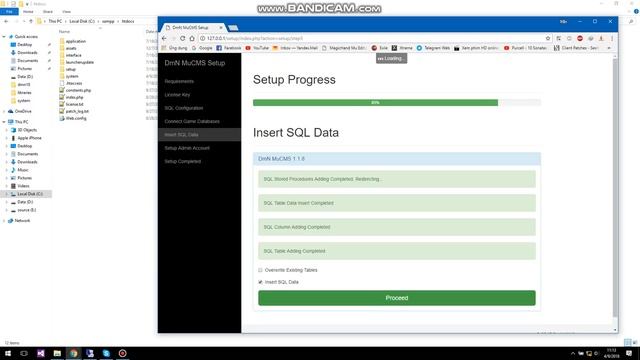Uncheck the Insert SQL Data checkbox
Image resolution: width=640 pixels, height=360 pixels.
tap(260, 282)
